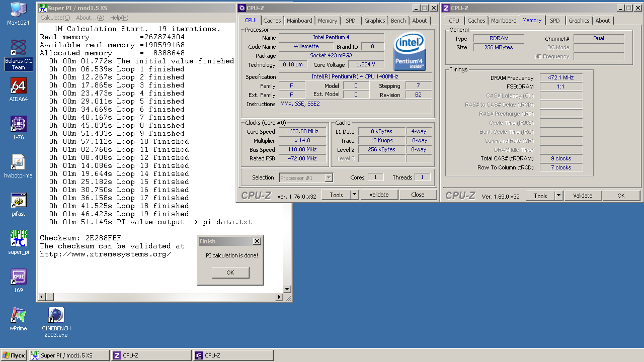The image size is (644, 362).
Task: Click the Specification Pentium 4 1400MHz field
Action: tap(355, 76)
